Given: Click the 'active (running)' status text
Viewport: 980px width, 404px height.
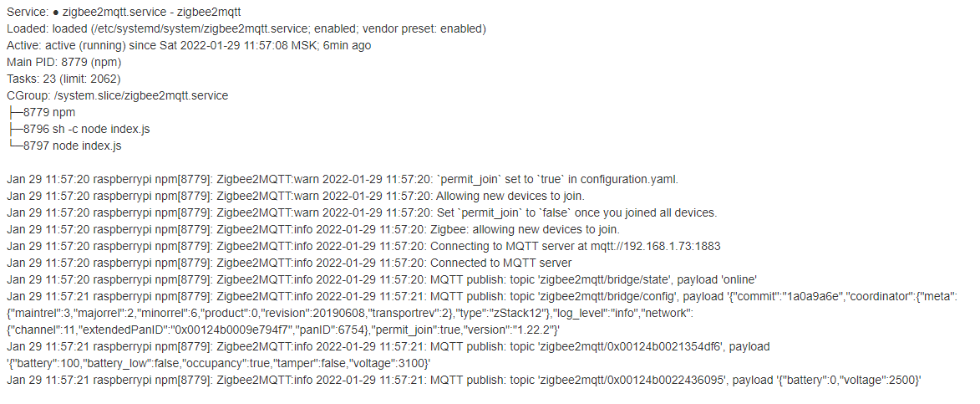Looking at the screenshot, I should 86,46.
